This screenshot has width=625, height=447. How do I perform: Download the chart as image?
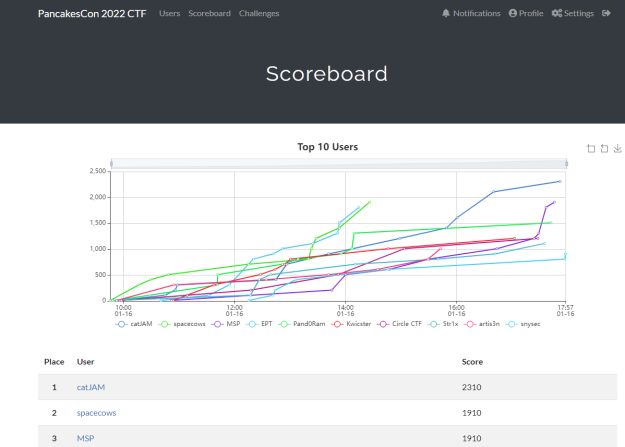617,149
